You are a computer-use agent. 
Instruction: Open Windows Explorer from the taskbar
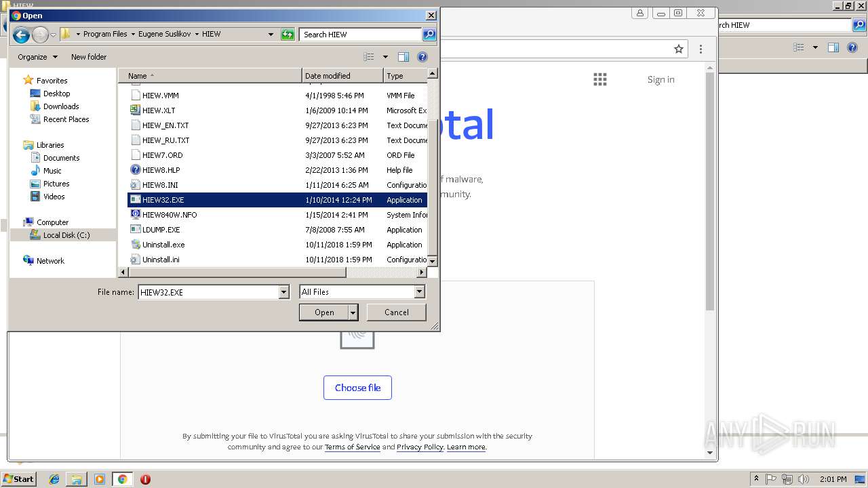[x=77, y=479]
